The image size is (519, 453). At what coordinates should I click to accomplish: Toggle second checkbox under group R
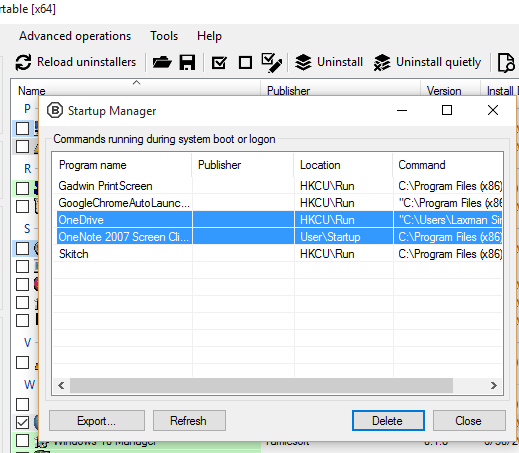pos(23,206)
